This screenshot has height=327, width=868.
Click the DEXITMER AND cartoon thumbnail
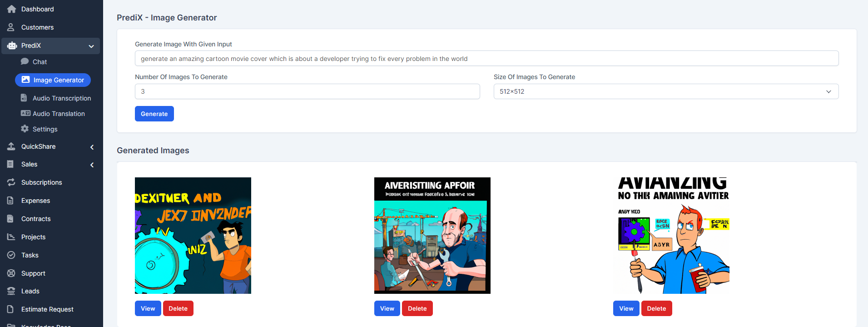click(193, 236)
